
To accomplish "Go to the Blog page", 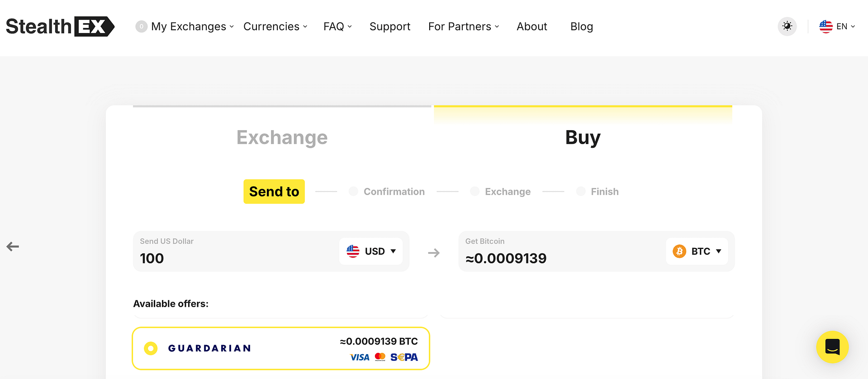I will click(582, 27).
